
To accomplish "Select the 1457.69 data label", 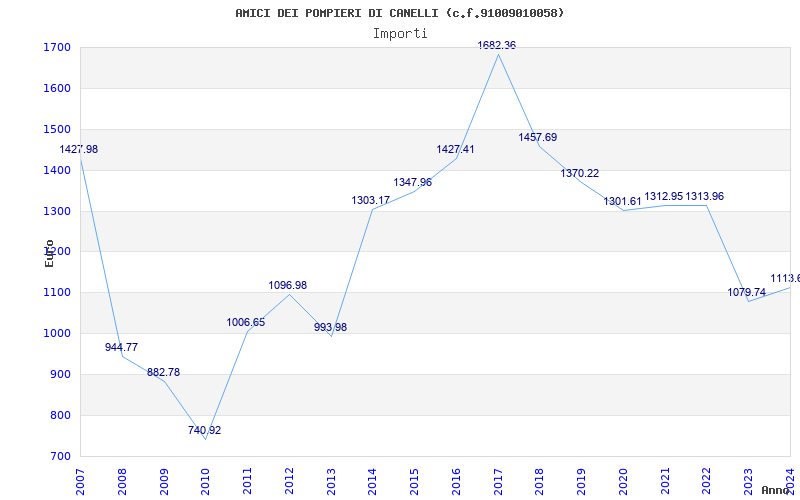I will [538, 137].
